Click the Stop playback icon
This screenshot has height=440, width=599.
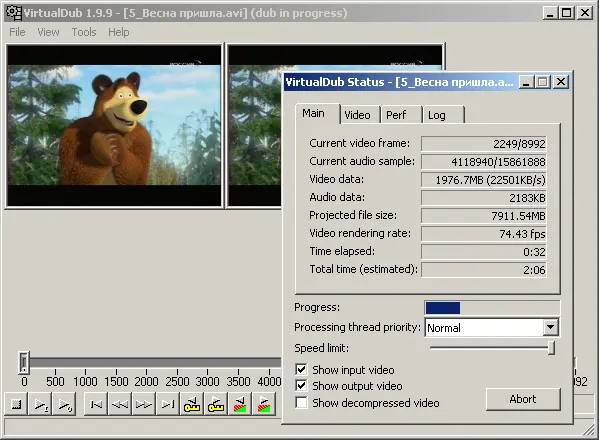coord(16,404)
